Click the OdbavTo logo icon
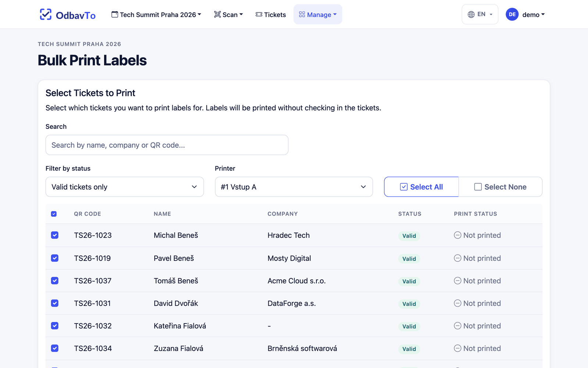 46,14
